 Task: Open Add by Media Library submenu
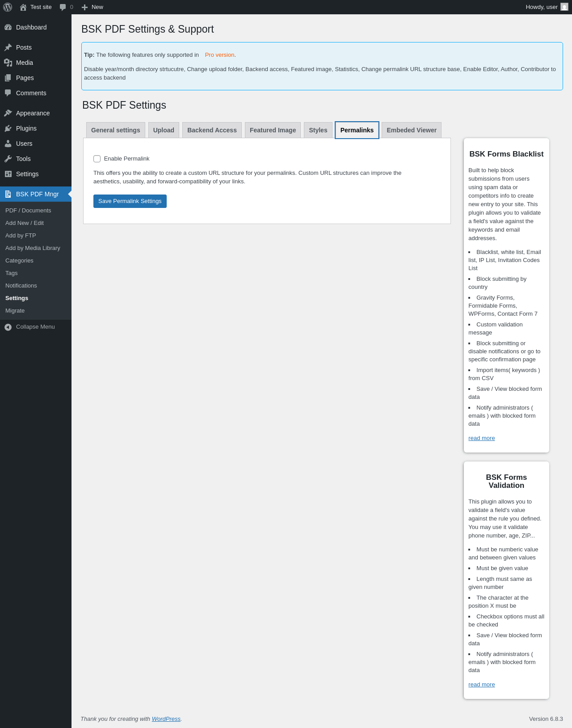click(33, 248)
